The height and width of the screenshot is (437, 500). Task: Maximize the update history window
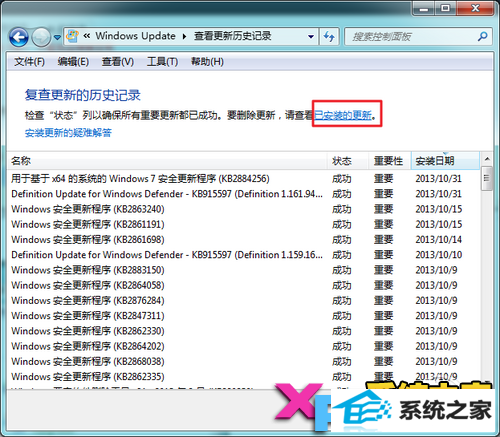pos(445,8)
